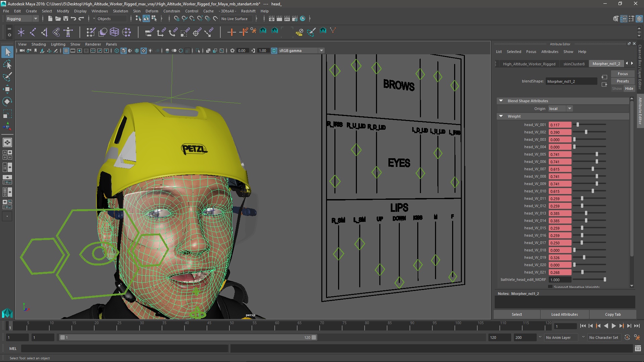The width and height of the screenshot is (644, 362).
Task: Adjust the head_W_007 weight slider
Action: point(593,169)
